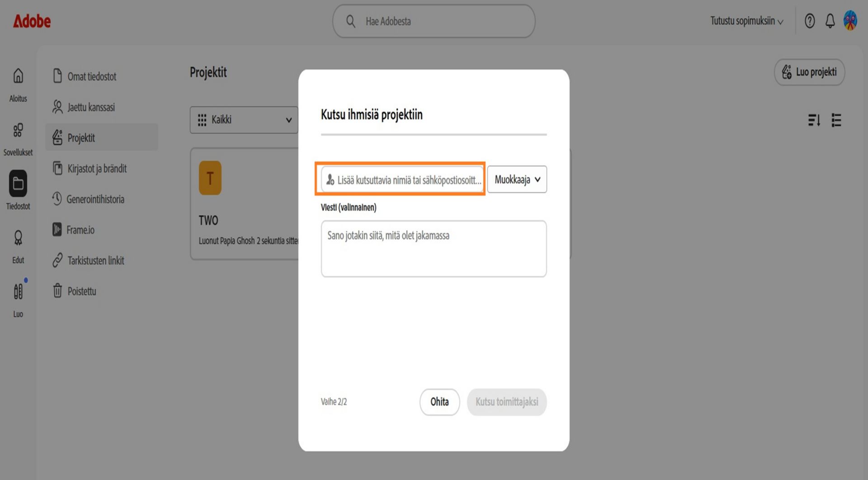The image size is (868, 480).
Task: Click the Viesti (valinnainen) label
Action: (349, 208)
